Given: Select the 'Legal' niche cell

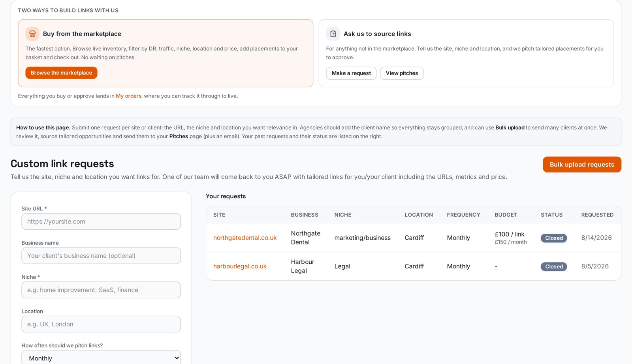Looking at the screenshot, I should click(x=342, y=266).
